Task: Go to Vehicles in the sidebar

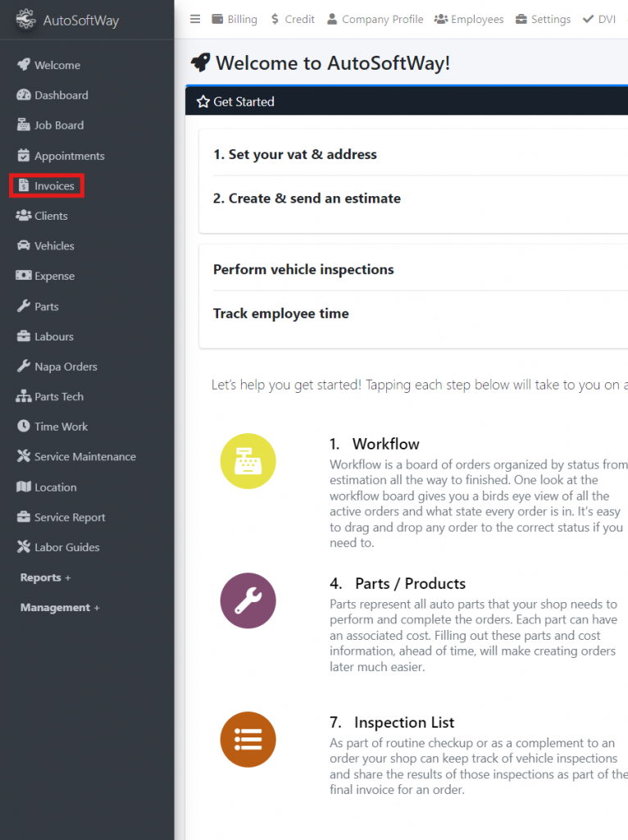Action: [x=54, y=245]
